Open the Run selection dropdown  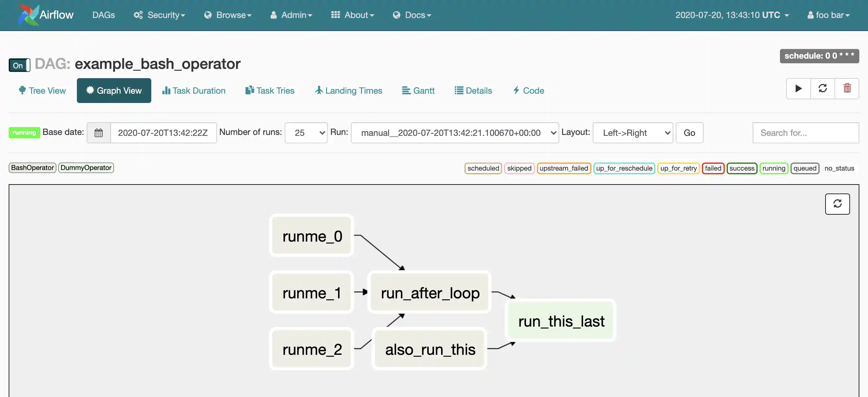coord(454,133)
